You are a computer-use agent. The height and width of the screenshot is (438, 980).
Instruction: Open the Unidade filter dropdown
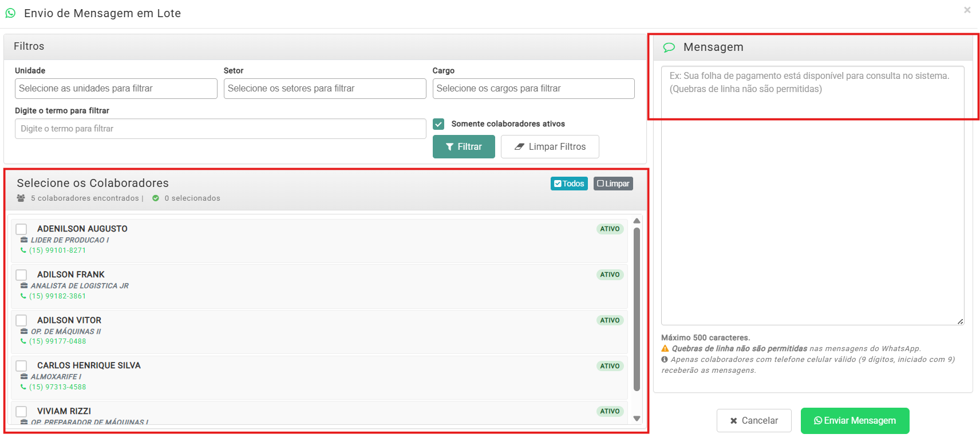coord(116,89)
